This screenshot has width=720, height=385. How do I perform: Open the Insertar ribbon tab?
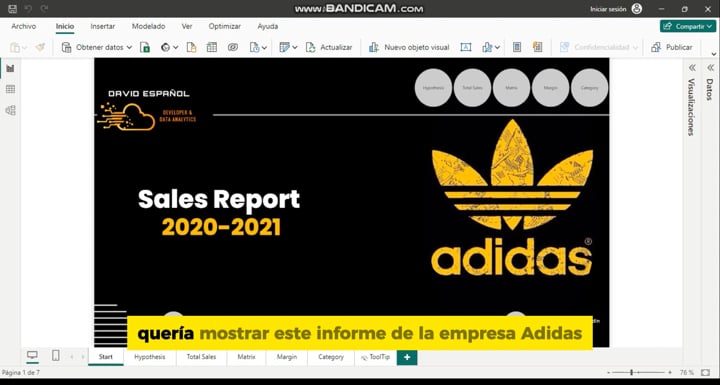click(103, 27)
